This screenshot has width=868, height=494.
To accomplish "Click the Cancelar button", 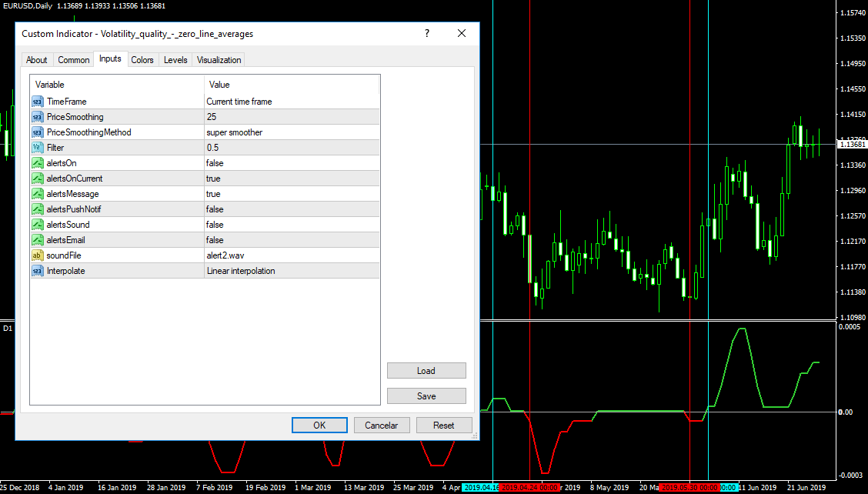I will [382, 426].
